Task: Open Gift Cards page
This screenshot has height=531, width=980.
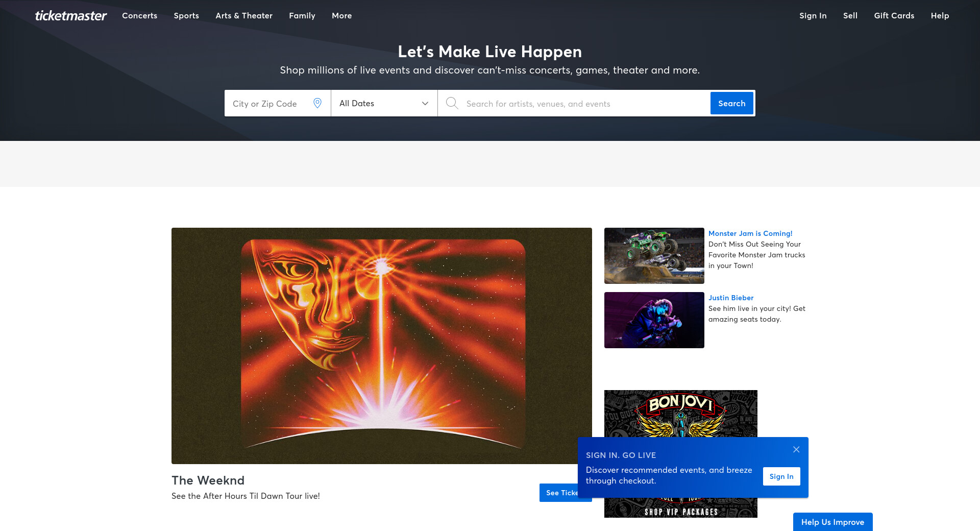Action: click(894, 16)
